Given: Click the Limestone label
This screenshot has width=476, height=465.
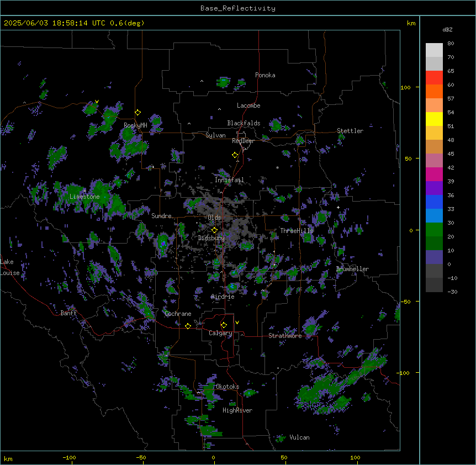Looking at the screenshot, I should point(84,197).
